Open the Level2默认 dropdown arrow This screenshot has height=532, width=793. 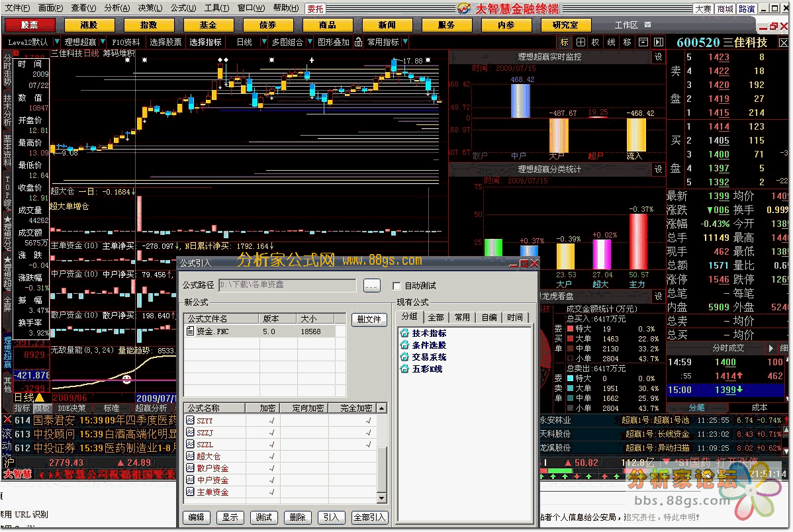[57, 42]
